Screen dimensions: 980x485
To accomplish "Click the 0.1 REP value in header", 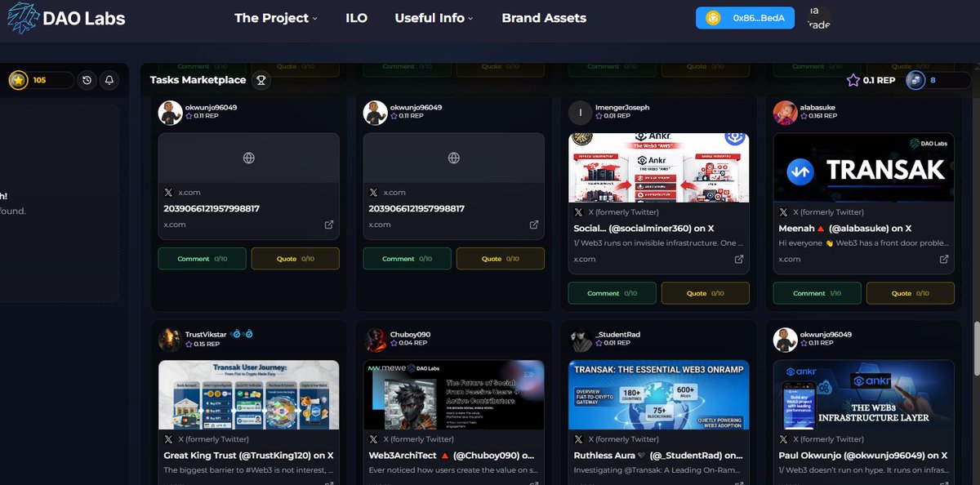I will [879, 80].
